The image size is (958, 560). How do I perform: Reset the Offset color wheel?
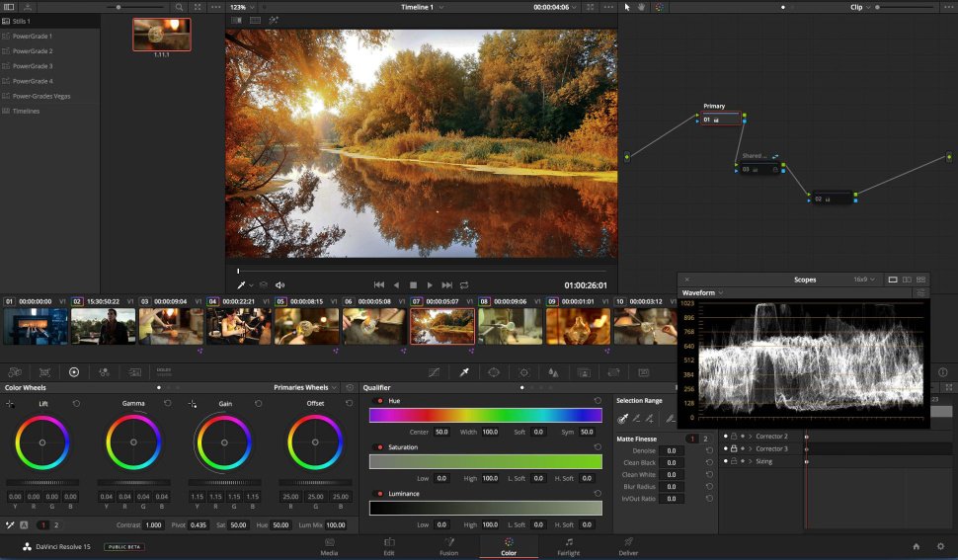(349, 404)
